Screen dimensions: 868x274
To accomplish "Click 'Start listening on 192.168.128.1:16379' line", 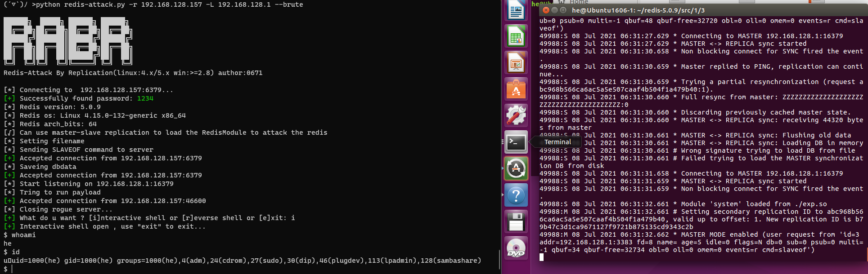I will [89, 184].
